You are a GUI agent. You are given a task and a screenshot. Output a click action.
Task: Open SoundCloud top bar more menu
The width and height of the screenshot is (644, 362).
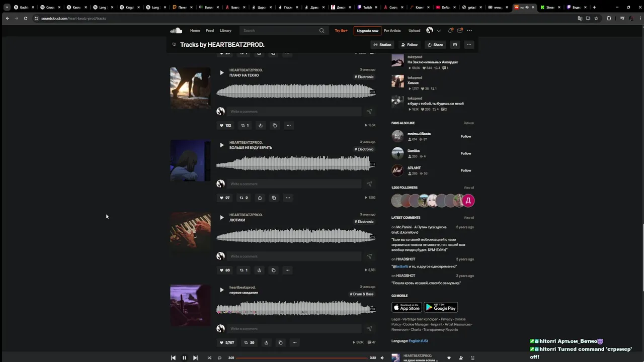point(469,31)
